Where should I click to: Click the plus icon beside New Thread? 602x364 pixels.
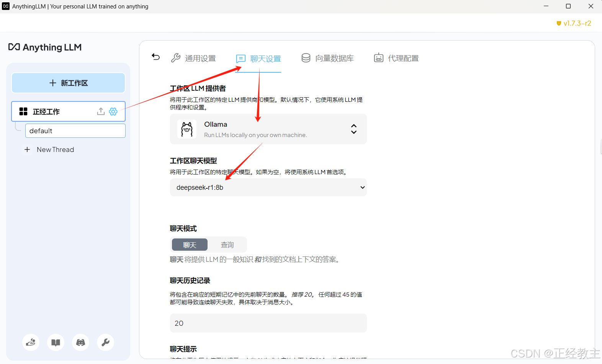[x=27, y=150]
